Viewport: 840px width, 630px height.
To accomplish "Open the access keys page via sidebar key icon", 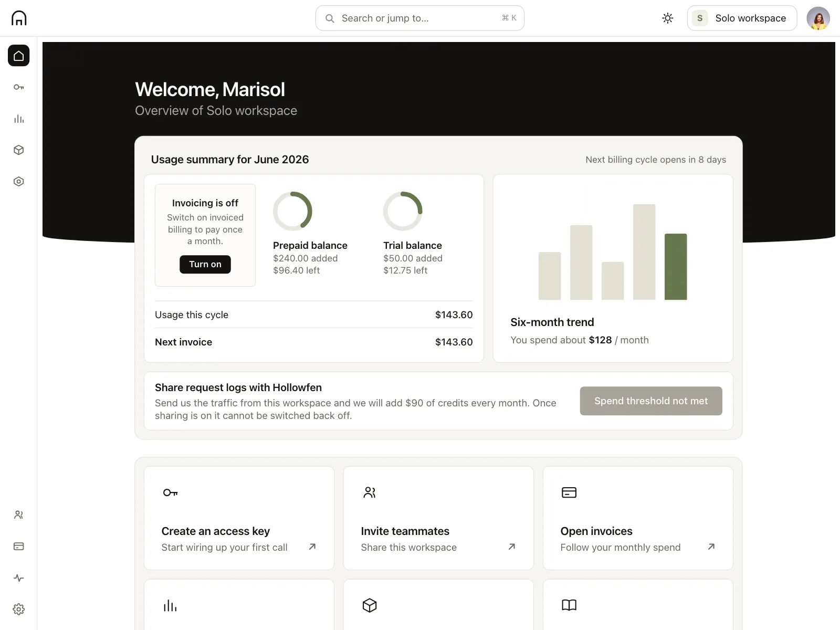I will pos(19,87).
